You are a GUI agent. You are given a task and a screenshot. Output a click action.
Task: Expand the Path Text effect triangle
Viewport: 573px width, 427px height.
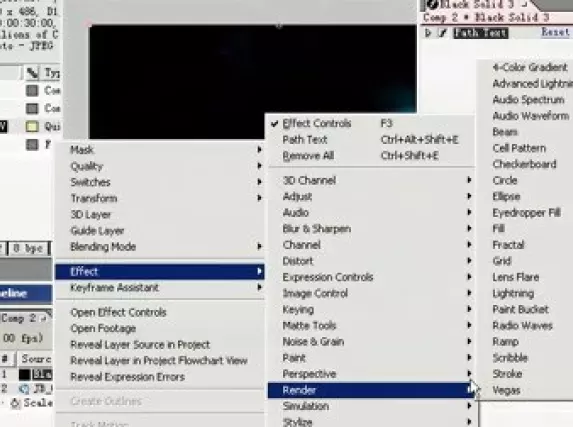428,33
